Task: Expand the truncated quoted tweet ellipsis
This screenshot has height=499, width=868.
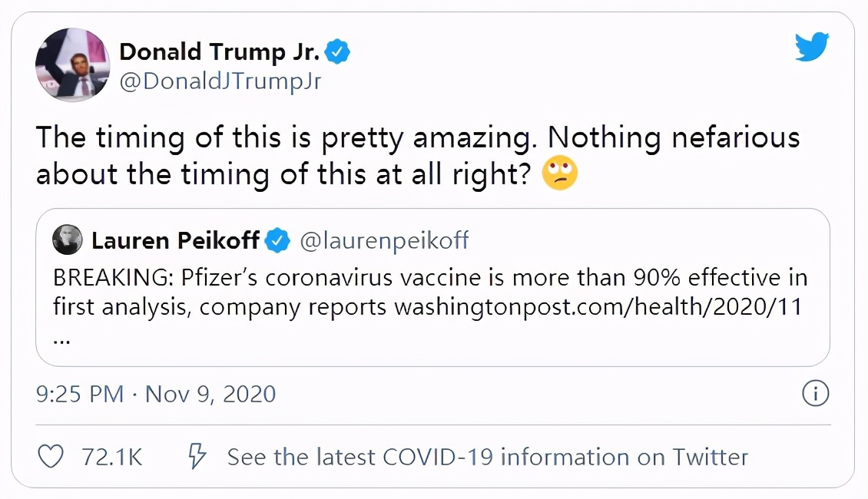Action: pyautogui.click(x=62, y=336)
